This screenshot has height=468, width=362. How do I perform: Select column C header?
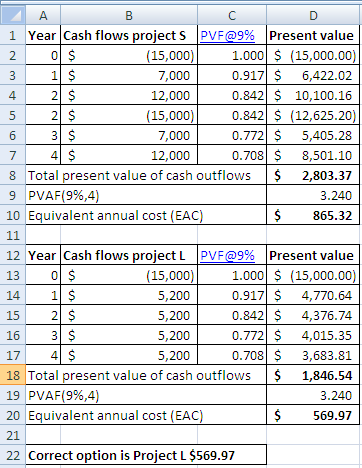[232, 15]
